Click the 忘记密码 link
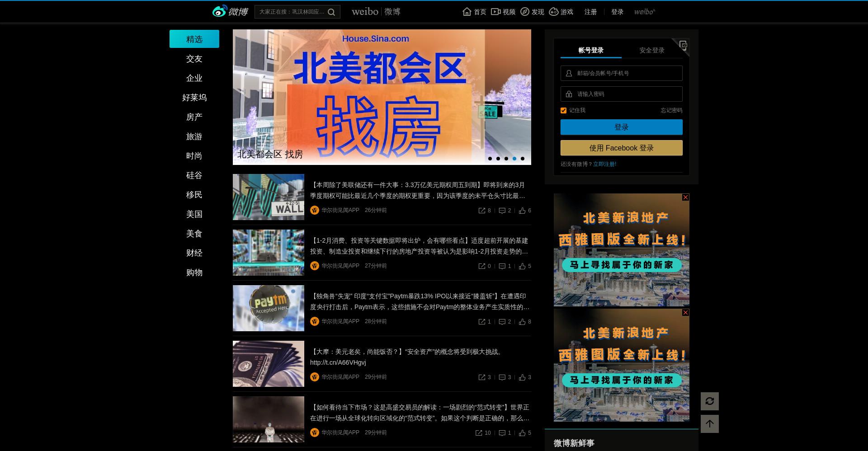Screen dimensions: 868x451 (x=671, y=110)
